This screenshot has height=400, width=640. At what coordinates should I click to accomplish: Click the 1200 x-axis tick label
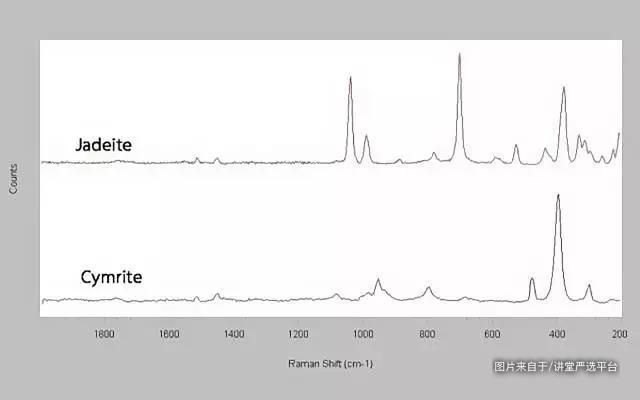(x=298, y=335)
